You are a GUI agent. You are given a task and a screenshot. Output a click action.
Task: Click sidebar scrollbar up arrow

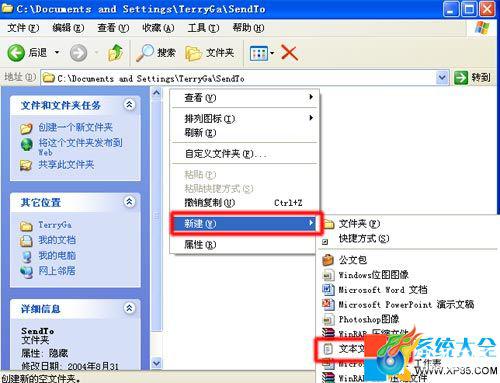156,93
